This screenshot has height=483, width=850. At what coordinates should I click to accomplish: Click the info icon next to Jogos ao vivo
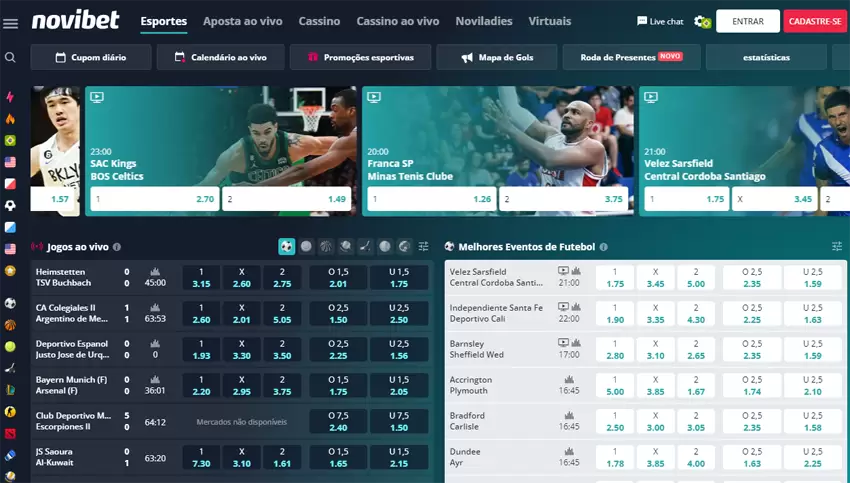click(117, 247)
